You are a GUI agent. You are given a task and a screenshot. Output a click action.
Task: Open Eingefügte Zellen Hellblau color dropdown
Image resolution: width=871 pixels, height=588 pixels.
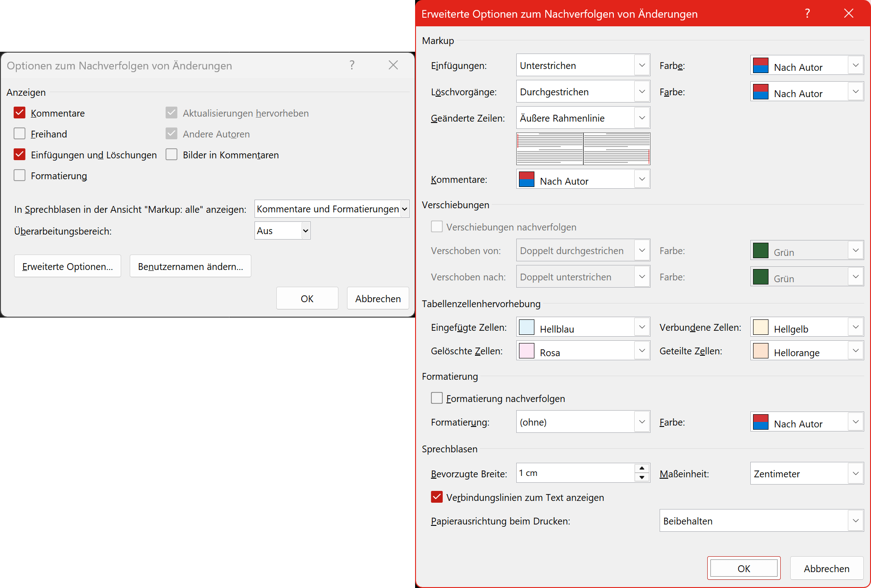tap(641, 327)
